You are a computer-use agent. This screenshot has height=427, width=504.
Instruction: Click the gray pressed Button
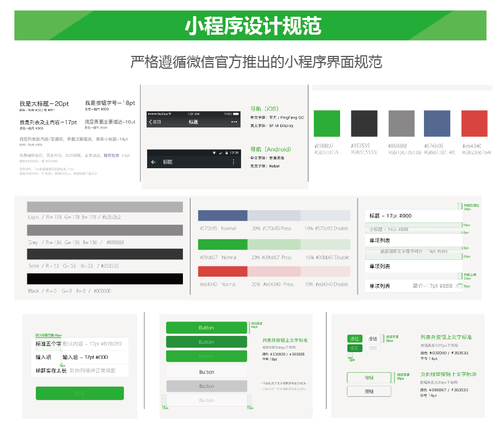tap(206, 386)
